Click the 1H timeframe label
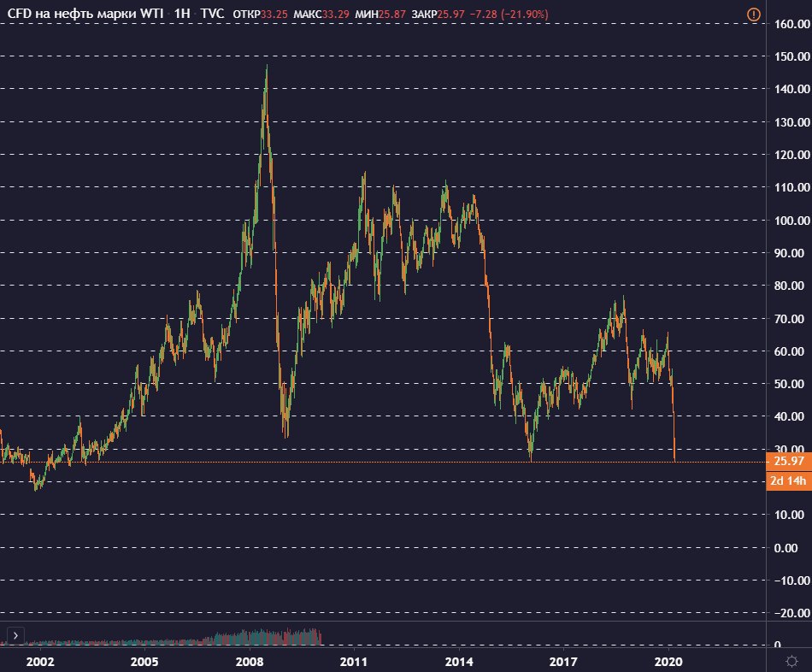 point(182,14)
